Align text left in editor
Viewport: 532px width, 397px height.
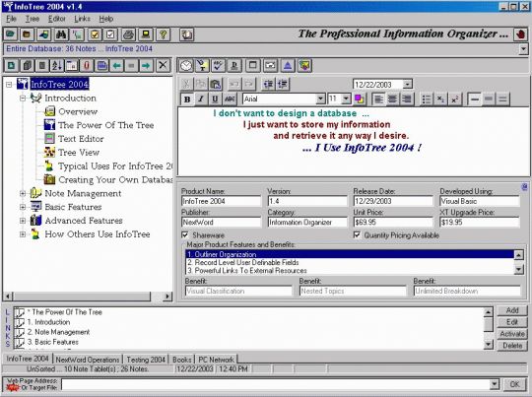coord(378,99)
